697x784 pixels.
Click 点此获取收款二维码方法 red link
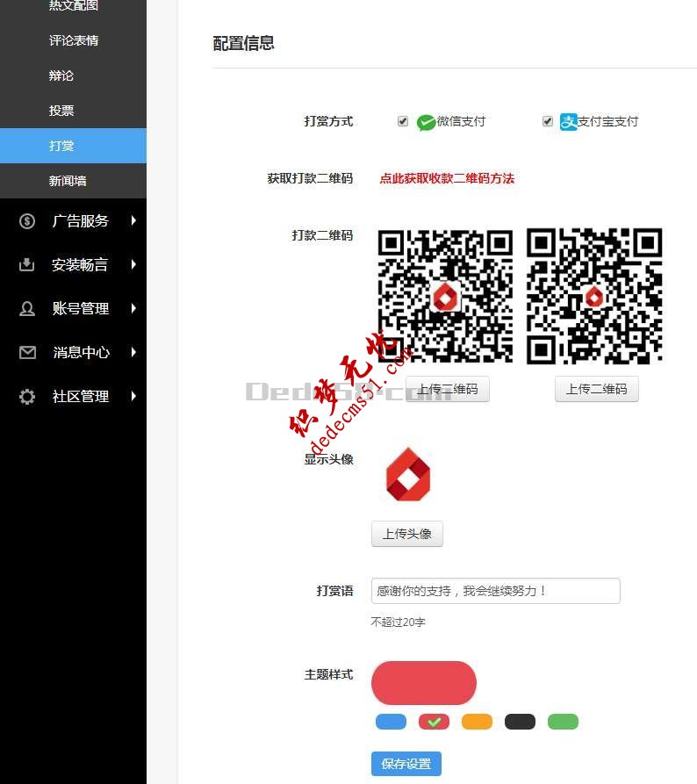(447, 178)
